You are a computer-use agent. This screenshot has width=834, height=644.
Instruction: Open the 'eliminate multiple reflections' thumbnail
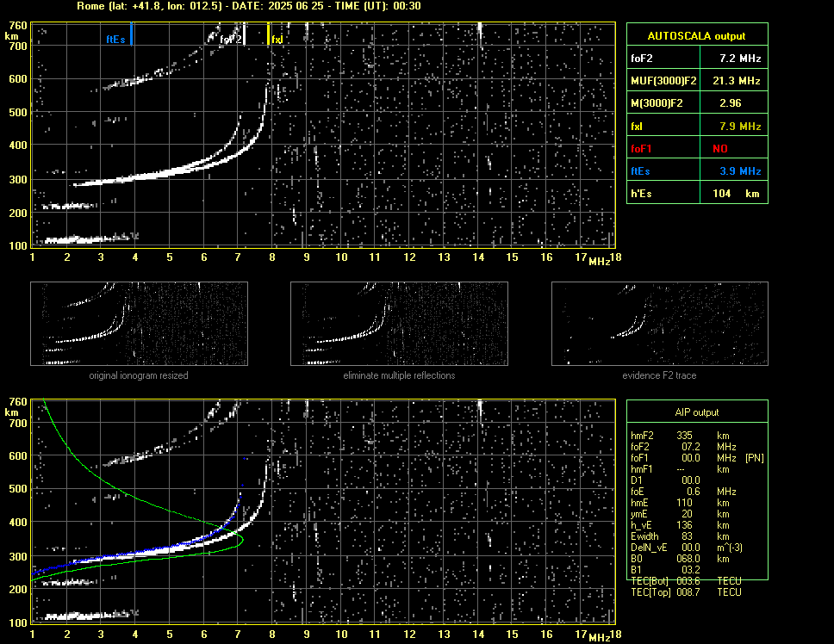(x=399, y=324)
